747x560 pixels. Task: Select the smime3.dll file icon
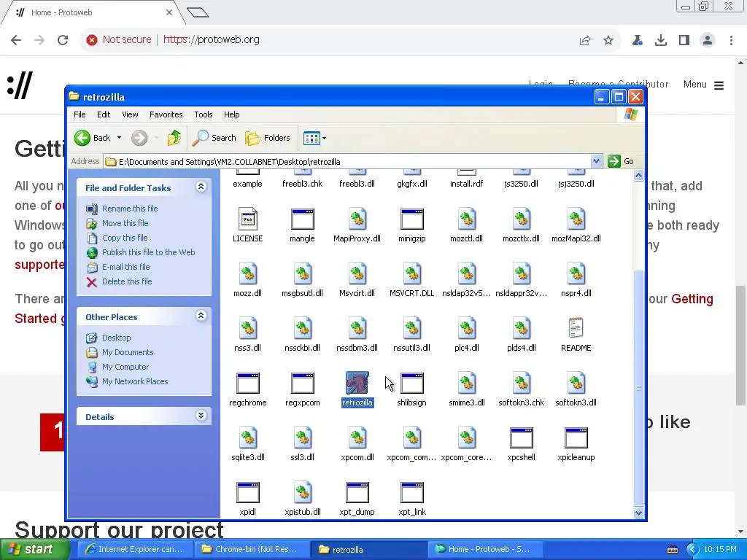[467, 383]
